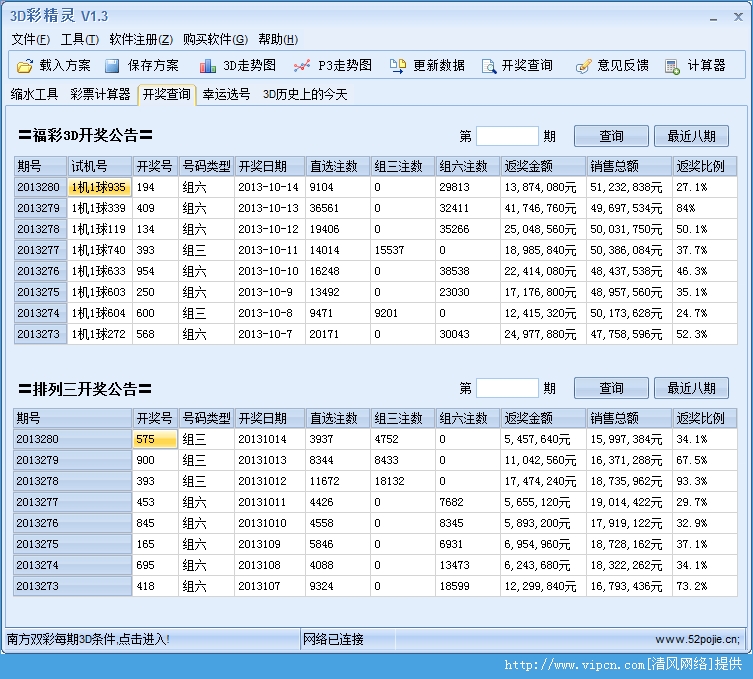Click 查询 button in 福彩3D section
Screen dimensions: 753x679
(611, 136)
